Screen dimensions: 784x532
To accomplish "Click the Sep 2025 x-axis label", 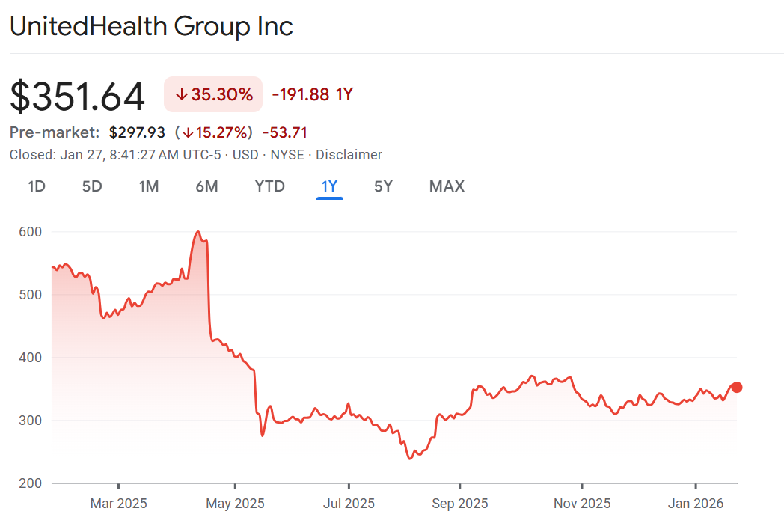I will [460, 504].
